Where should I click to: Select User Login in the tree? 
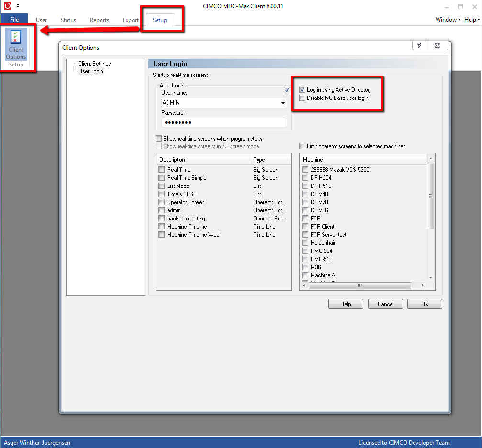click(x=90, y=71)
